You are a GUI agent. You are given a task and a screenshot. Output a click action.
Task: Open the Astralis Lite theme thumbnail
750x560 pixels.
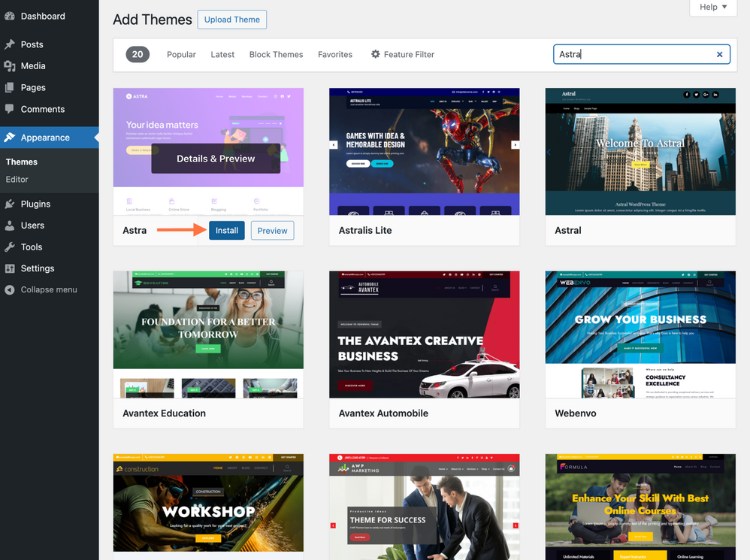pos(424,151)
